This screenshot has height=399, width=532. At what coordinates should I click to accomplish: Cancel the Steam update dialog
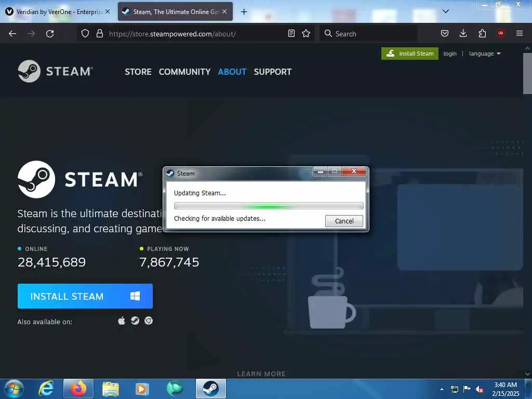344,221
